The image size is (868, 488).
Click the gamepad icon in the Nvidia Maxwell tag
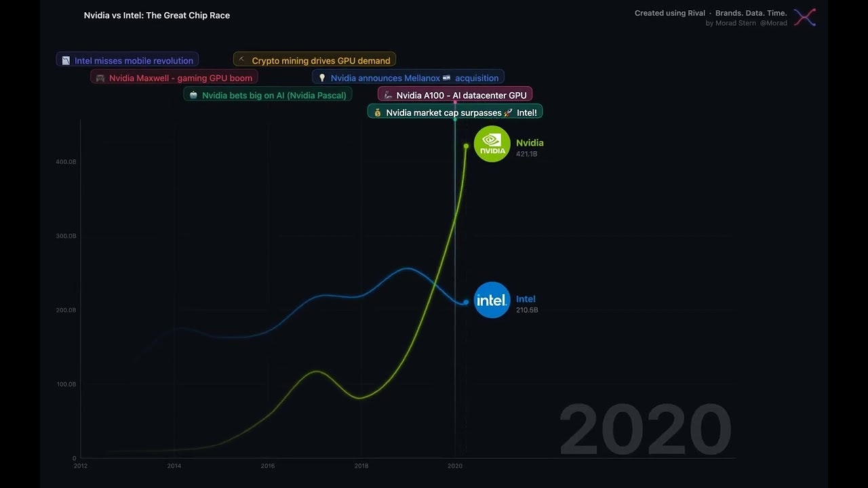[x=100, y=78]
